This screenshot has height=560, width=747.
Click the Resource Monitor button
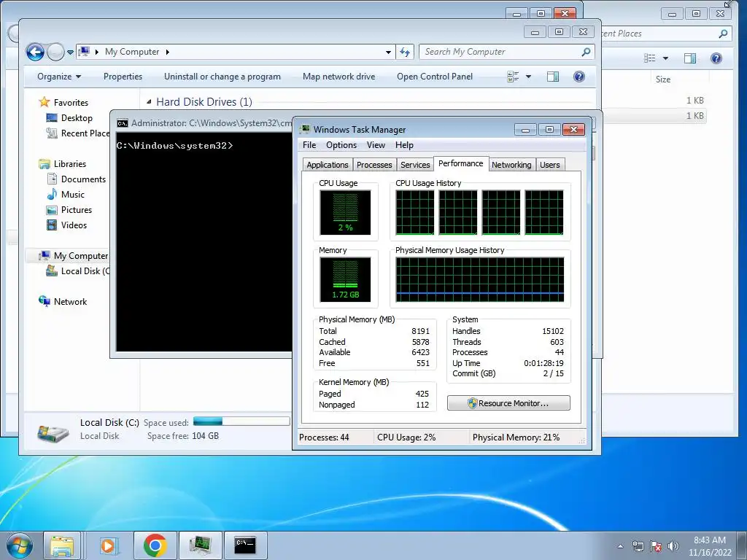pos(508,402)
